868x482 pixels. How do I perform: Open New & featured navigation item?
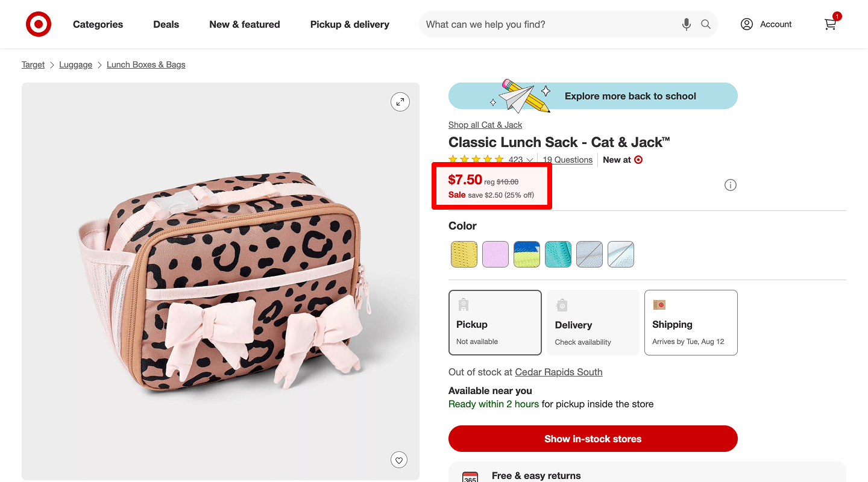245,24
